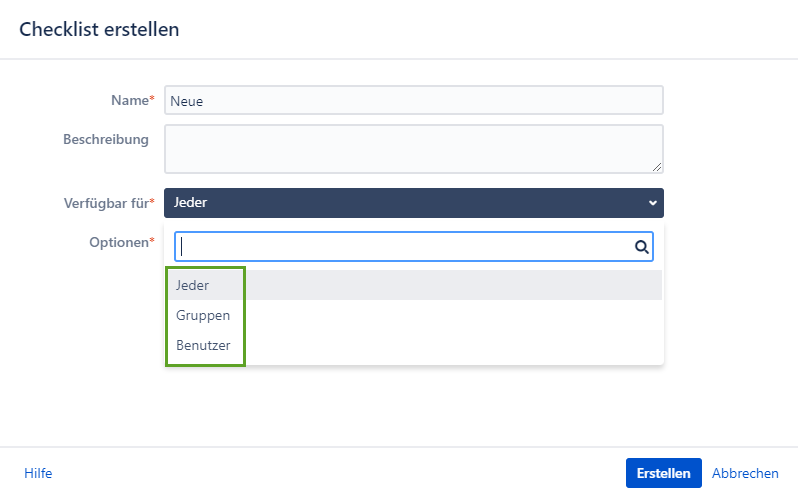Click the red asterisk beside Name
Image resolution: width=798 pixels, height=495 pixels.
pyautogui.click(x=152, y=100)
